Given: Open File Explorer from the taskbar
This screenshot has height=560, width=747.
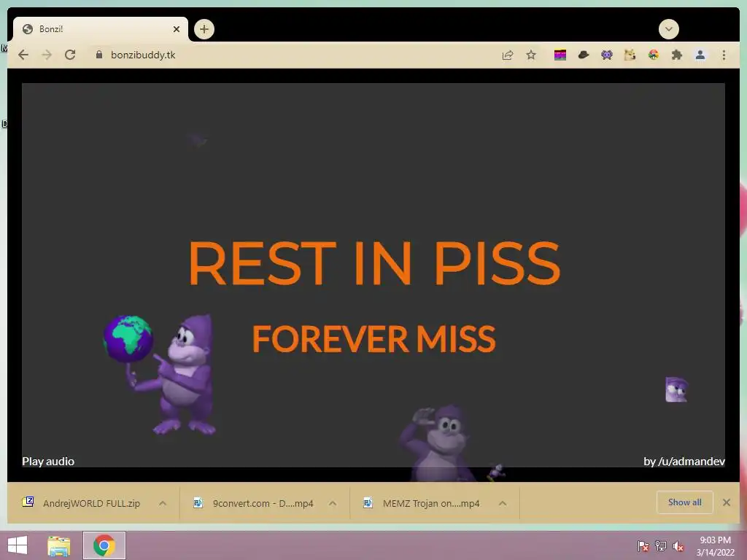Looking at the screenshot, I should click(x=59, y=545).
